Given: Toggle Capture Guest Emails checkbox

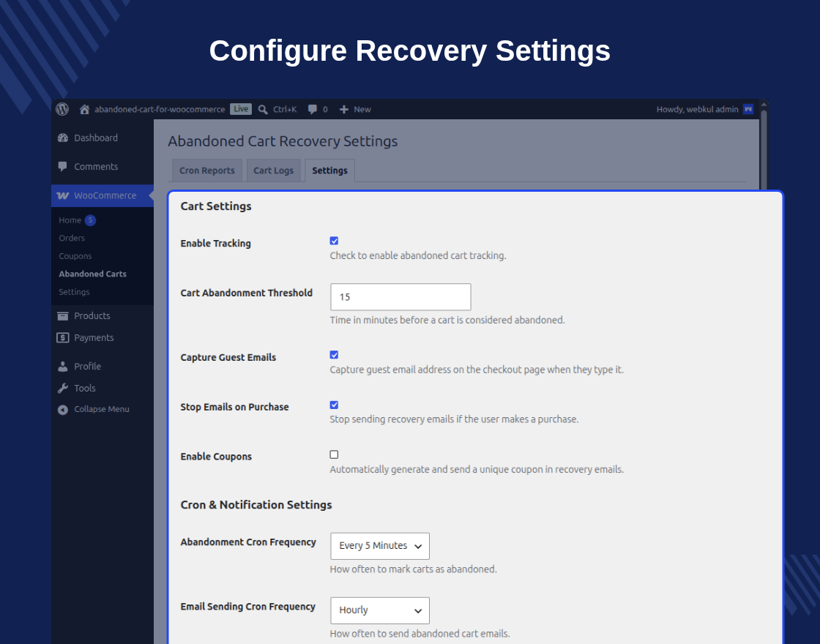Looking at the screenshot, I should pyautogui.click(x=334, y=355).
